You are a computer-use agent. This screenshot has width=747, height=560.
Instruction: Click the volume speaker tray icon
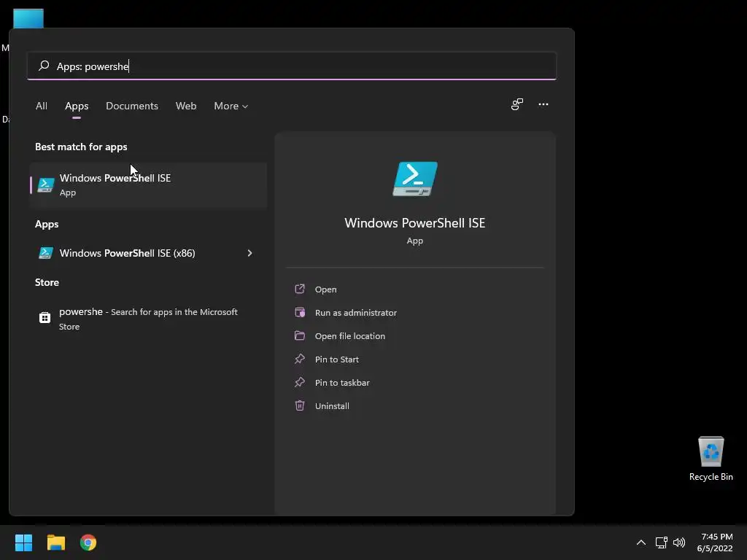point(679,542)
